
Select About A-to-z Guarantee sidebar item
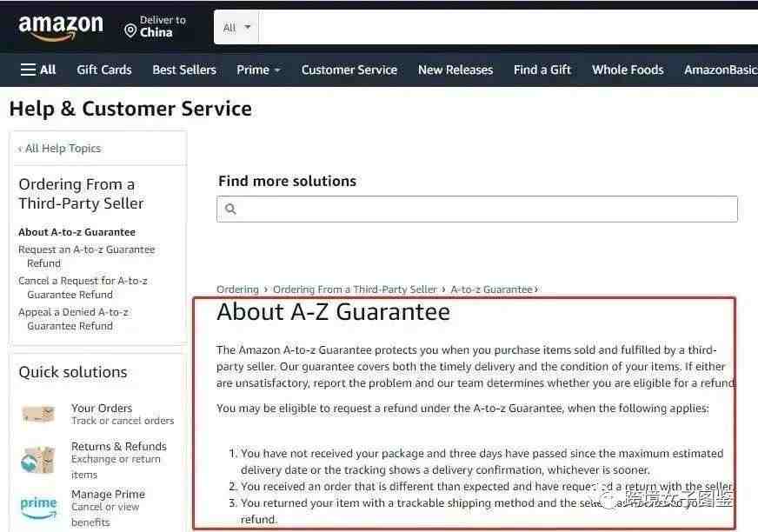point(76,232)
